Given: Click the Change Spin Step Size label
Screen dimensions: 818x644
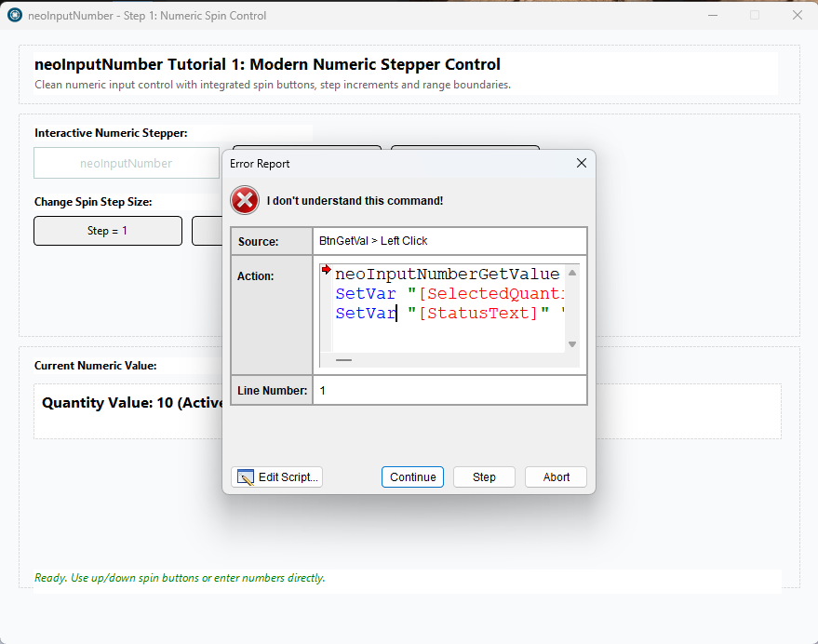Looking at the screenshot, I should (93, 202).
